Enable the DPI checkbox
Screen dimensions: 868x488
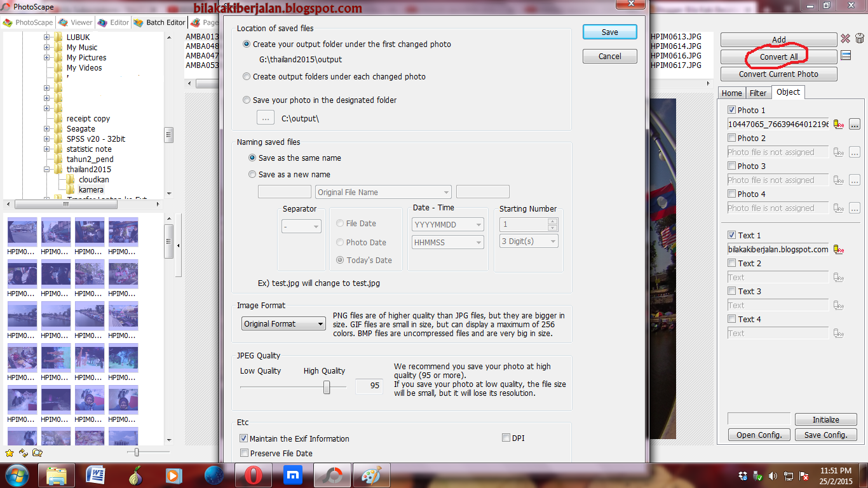[x=506, y=438]
